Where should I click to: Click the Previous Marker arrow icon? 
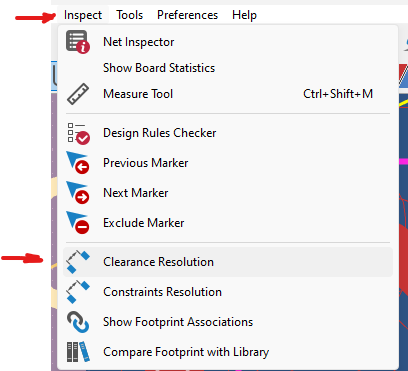78,163
